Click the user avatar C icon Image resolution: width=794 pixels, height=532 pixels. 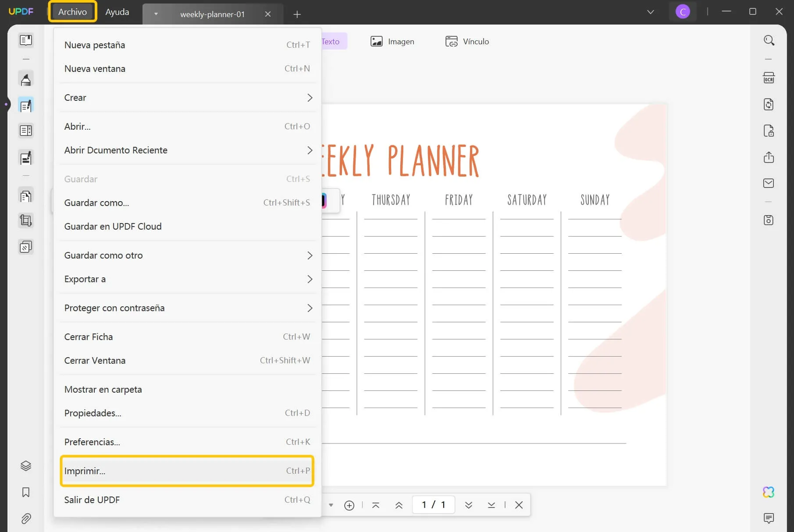683,12
